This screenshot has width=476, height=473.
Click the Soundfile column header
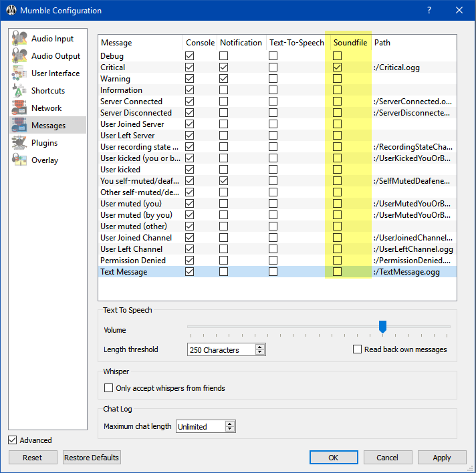click(350, 43)
